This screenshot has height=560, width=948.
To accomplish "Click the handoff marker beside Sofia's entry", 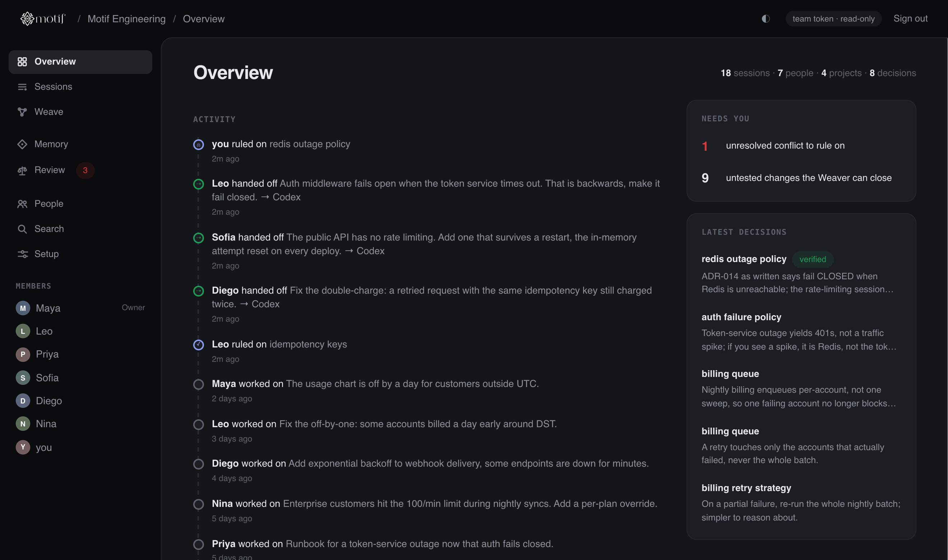I will point(199,238).
